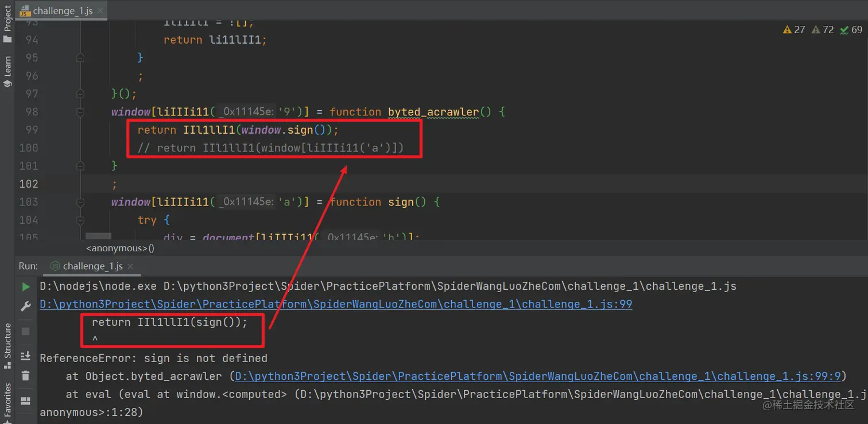Click the green typo check count 69

(851, 30)
